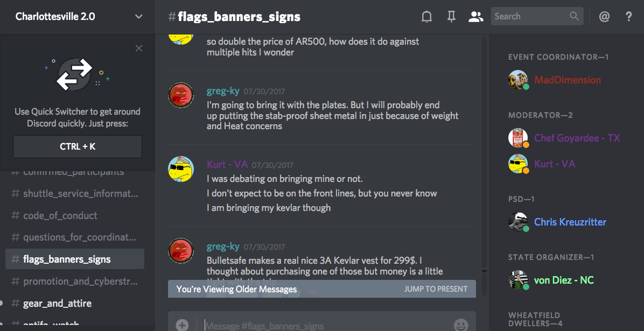
Task: Click greg-ky's avatar in first message
Action: pyautogui.click(x=181, y=94)
